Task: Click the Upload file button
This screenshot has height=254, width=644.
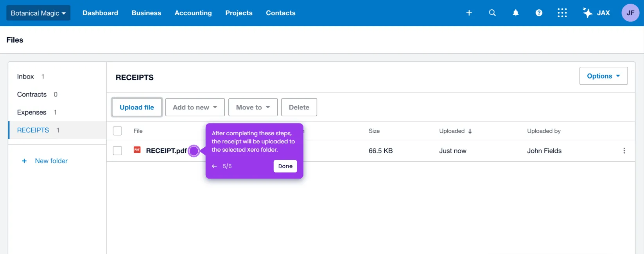Action: click(x=137, y=107)
